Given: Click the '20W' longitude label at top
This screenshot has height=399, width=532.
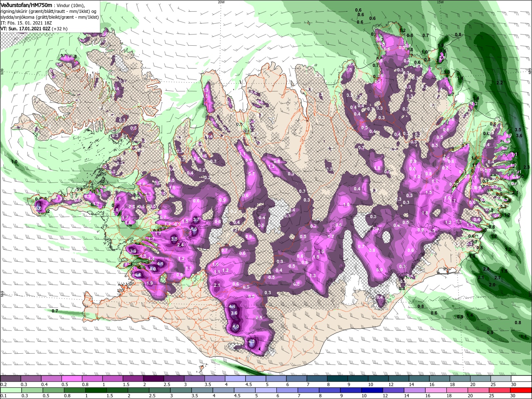Looking at the screenshot, I should (221, 2).
